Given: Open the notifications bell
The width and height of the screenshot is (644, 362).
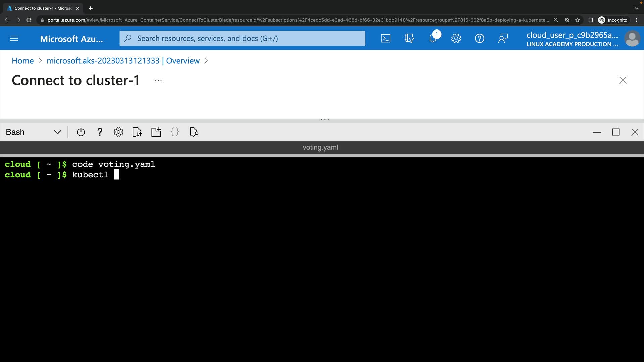Looking at the screenshot, I should (433, 38).
